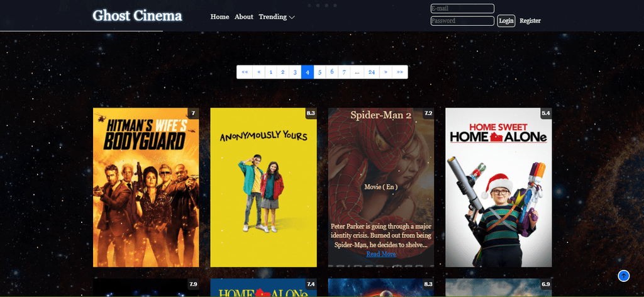The image size is (644, 297).
Task: Click the ellipsis pagination item
Action: click(x=357, y=72)
